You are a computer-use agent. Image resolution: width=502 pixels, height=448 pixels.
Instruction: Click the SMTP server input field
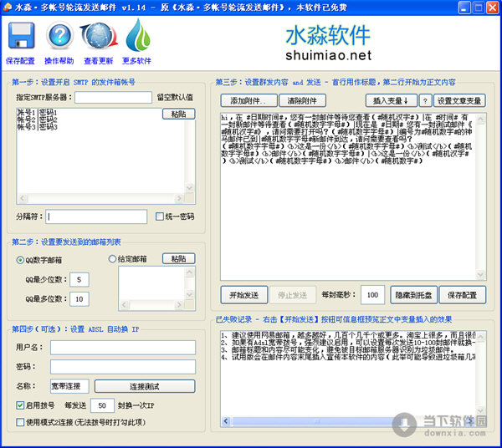pyautogui.click(x=112, y=97)
